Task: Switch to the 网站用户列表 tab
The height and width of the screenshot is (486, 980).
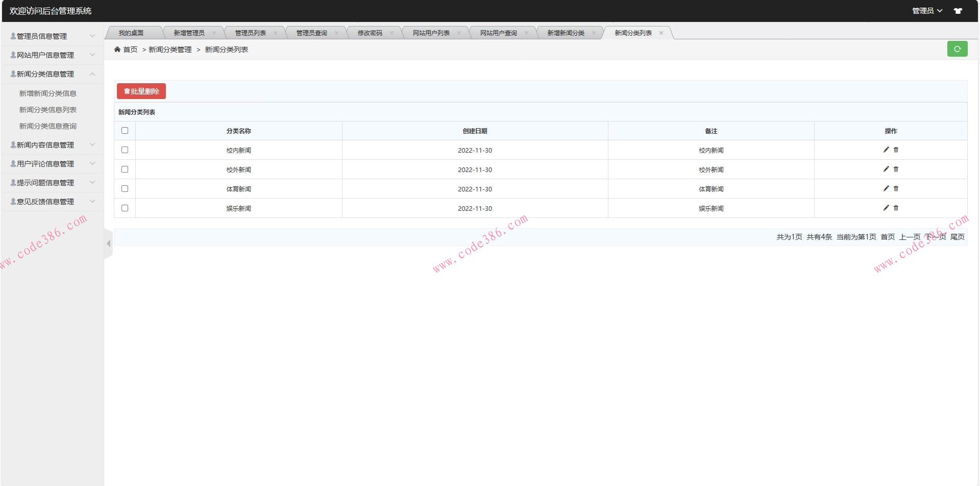Action: click(431, 33)
